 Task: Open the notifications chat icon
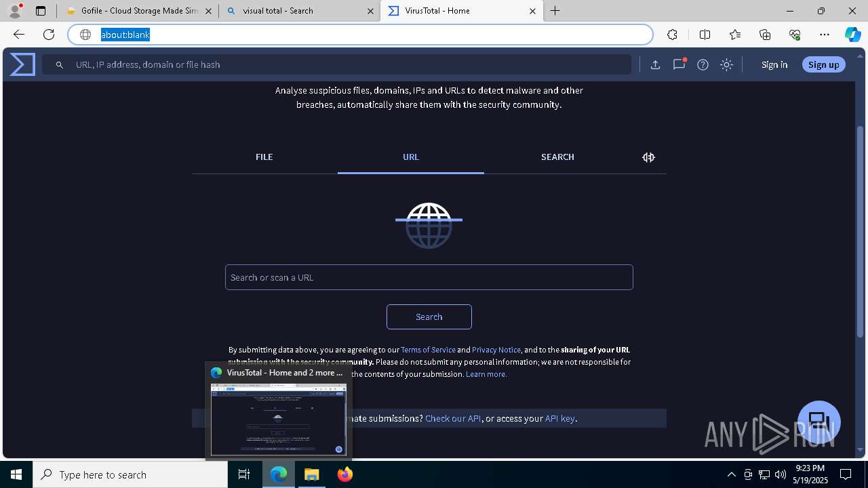679,64
